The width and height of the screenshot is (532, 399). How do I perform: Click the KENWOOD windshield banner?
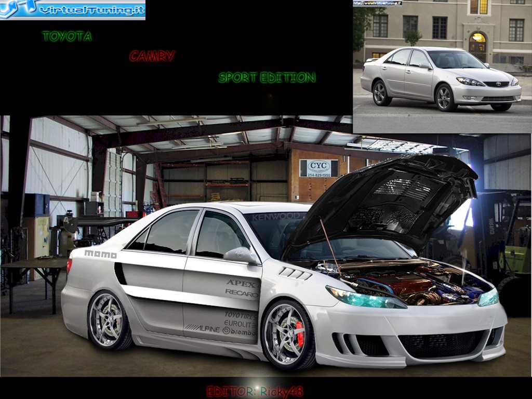coord(276,217)
